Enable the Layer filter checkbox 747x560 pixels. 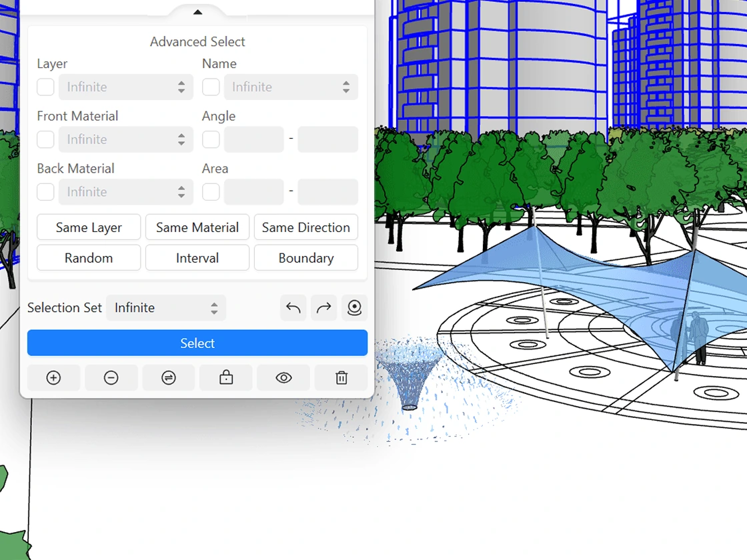(45, 87)
